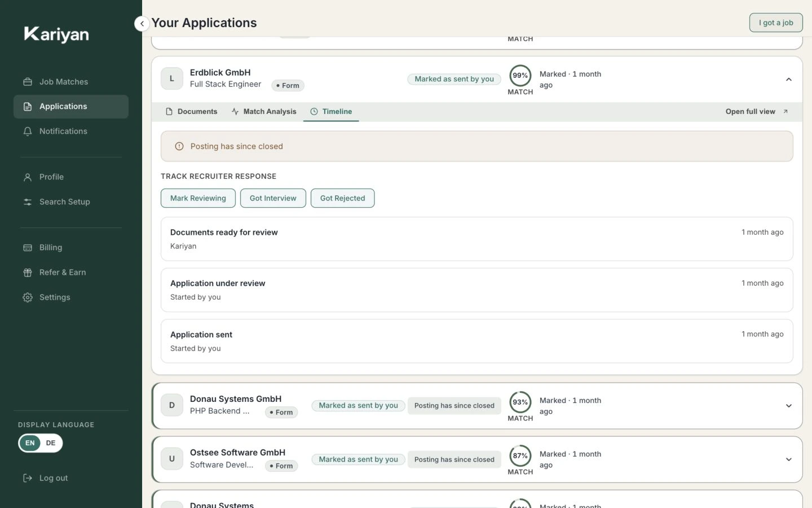This screenshot has height=508, width=812.
Task: Switch display language to EN
Action: pos(30,443)
